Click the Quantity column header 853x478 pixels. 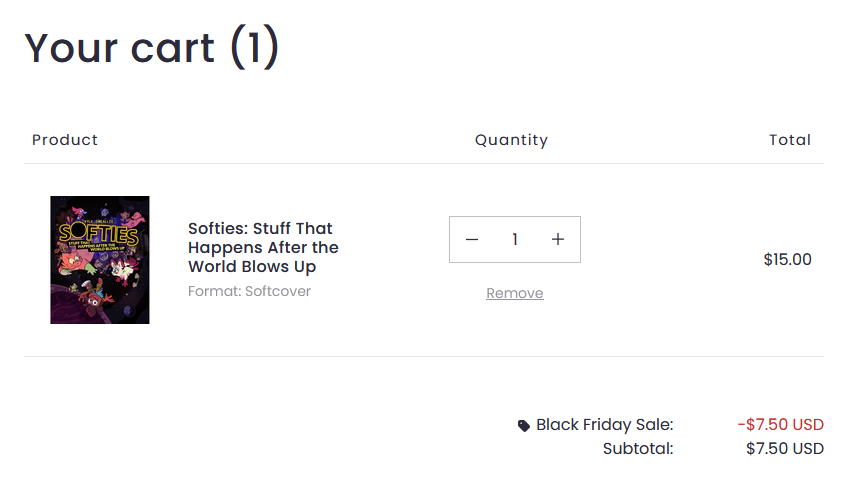pos(511,140)
